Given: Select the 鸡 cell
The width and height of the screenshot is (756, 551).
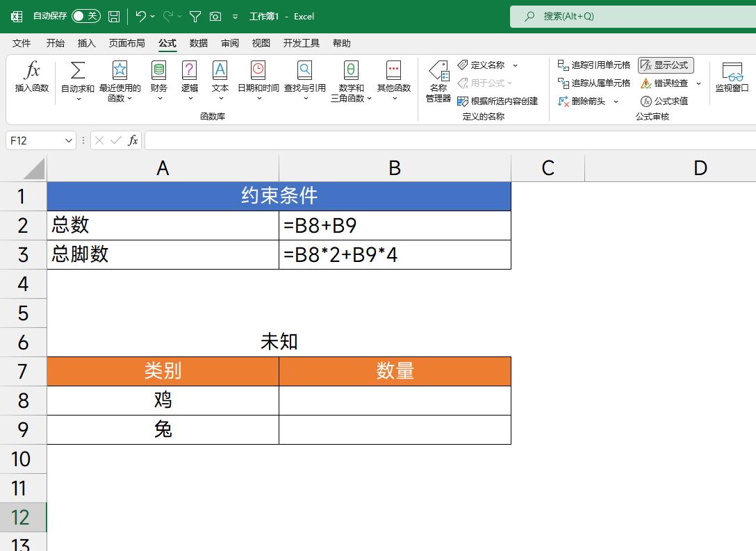Looking at the screenshot, I should point(163,400).
